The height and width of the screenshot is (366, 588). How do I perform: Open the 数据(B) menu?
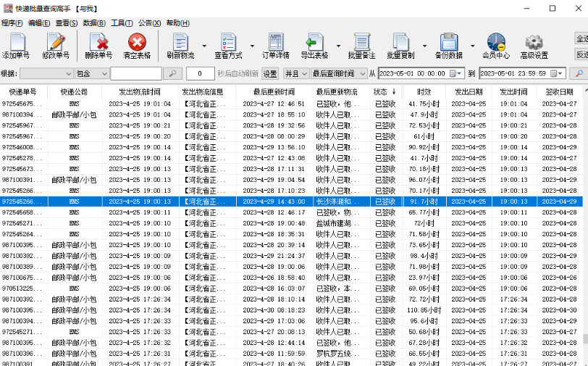click(94, 23)
